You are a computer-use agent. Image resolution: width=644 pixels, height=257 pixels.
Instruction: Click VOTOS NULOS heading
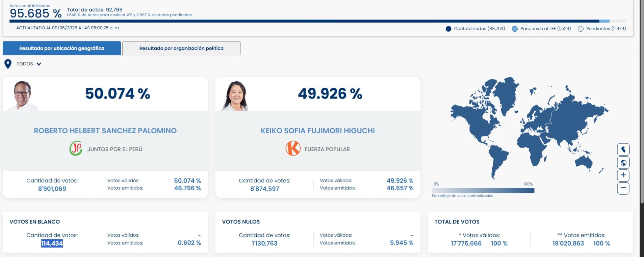tap(241, 222)
